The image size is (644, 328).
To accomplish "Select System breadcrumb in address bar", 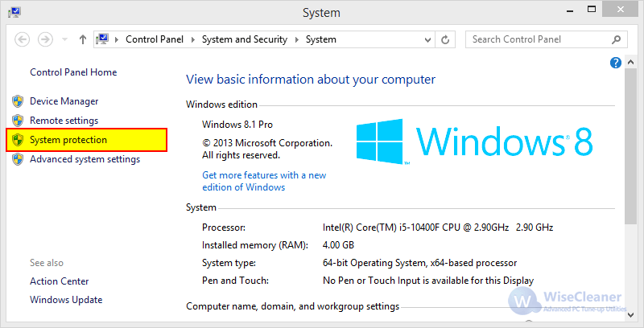I will coord(320,39).
